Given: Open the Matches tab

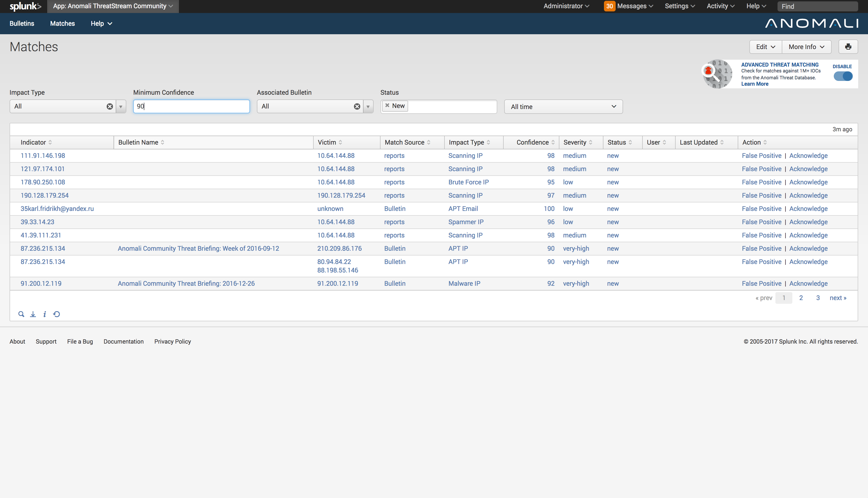Looking at the screenshot, I should (62, 23).
